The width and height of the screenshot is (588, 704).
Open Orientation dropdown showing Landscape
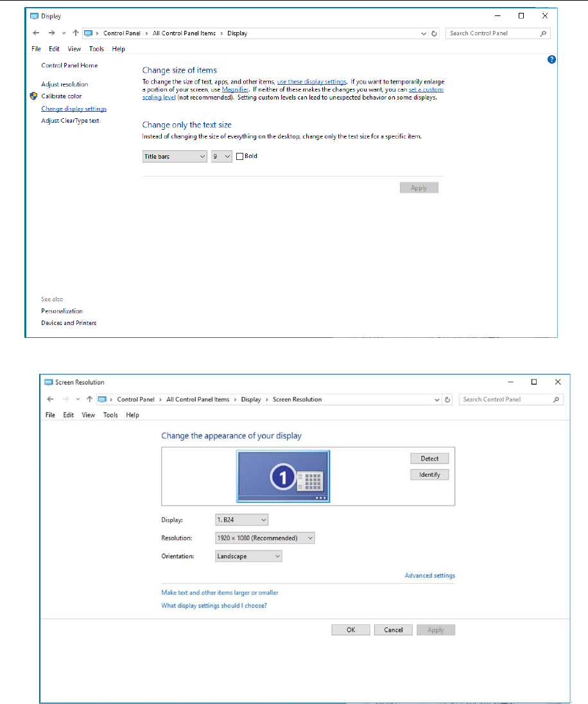(x=248, y=556)
